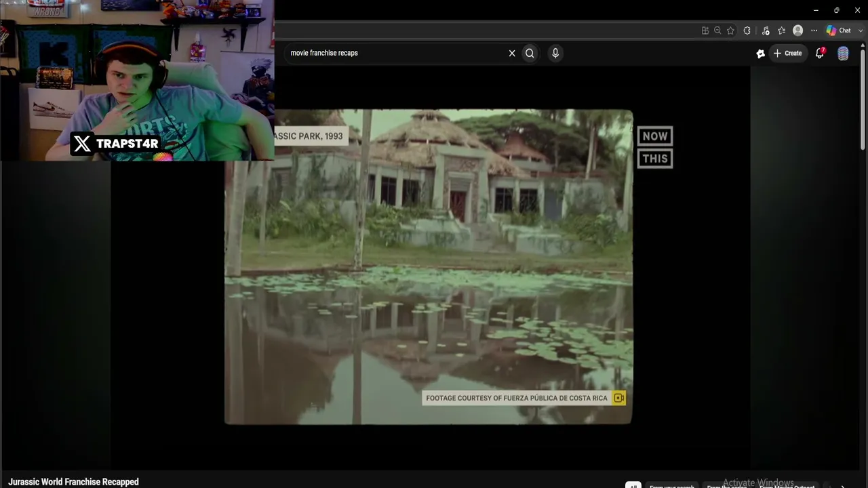Start voice search with the microphone

point(555,53)
